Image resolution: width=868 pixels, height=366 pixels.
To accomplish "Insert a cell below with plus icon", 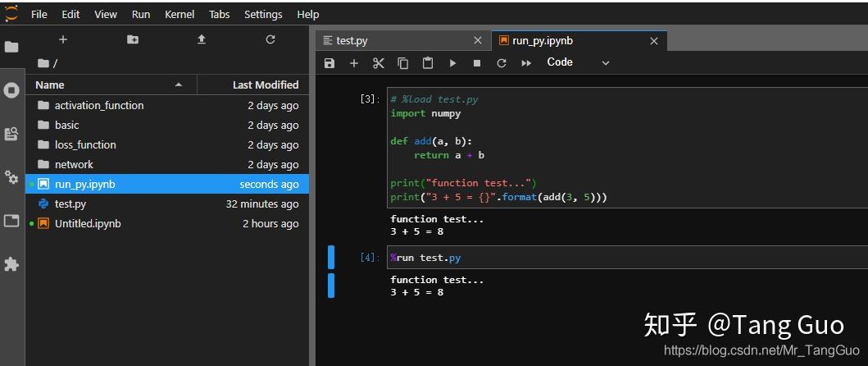I will (354, 63).
